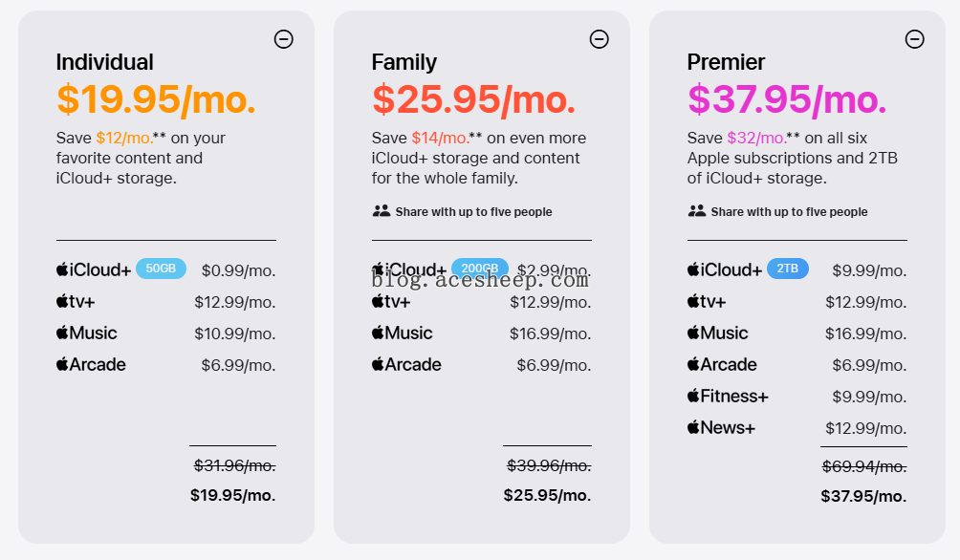The width and height of the screenshot is (960, 560).
Task: Click the Family plan title
Action: (404, 62)
